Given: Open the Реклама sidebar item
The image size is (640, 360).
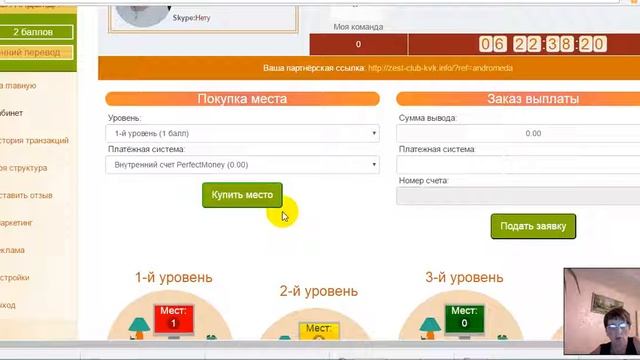Looking at the screenshot, I should coord(12,250).
